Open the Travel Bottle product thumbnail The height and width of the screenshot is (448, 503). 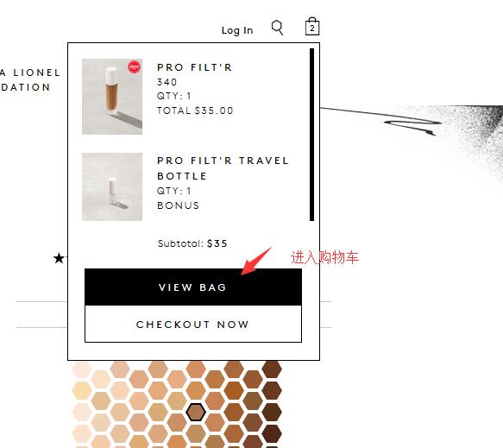pyautogui.click(x=112, y=186)
